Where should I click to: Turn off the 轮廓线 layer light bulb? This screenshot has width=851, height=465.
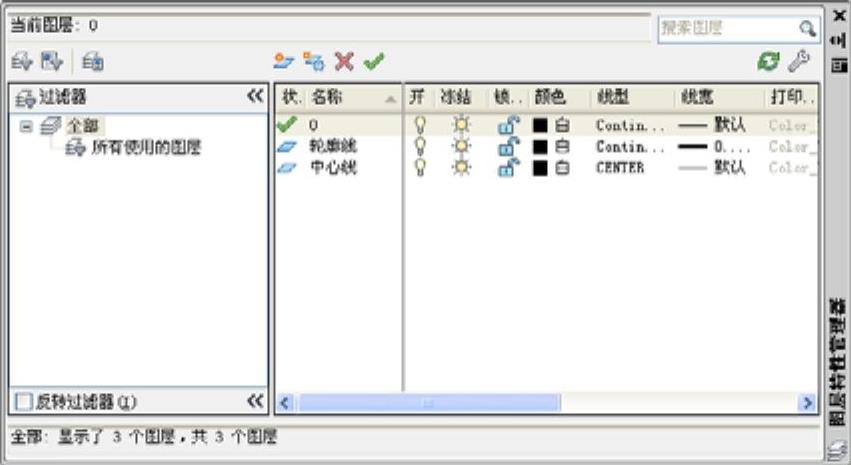pos(420,146)
